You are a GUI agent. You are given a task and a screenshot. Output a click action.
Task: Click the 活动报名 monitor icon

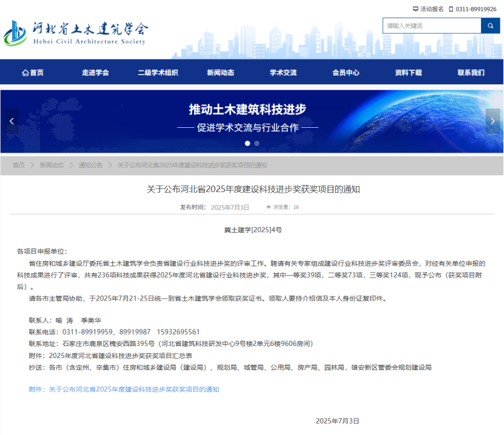pyautogui.click(x=415, y=9)
